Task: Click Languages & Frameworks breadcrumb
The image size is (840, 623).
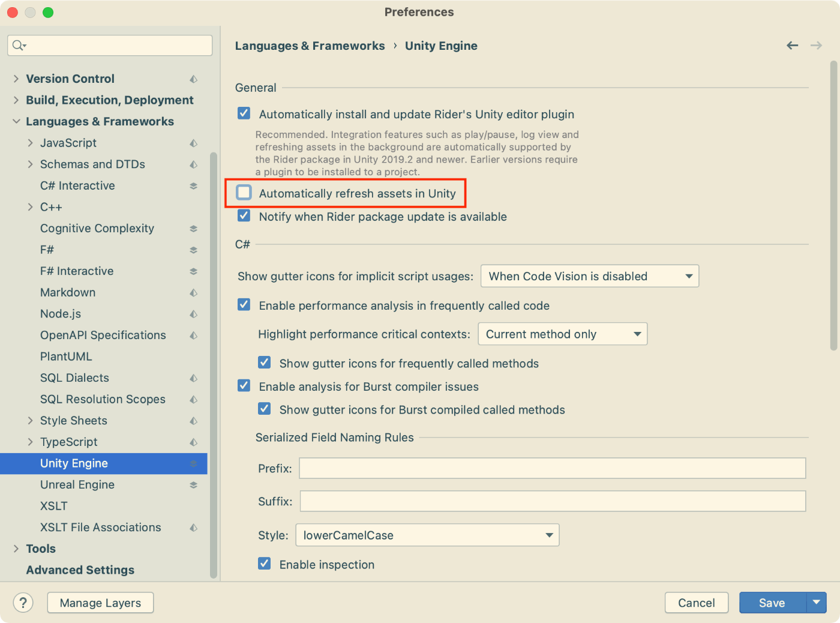Action: tap(310, 46)
